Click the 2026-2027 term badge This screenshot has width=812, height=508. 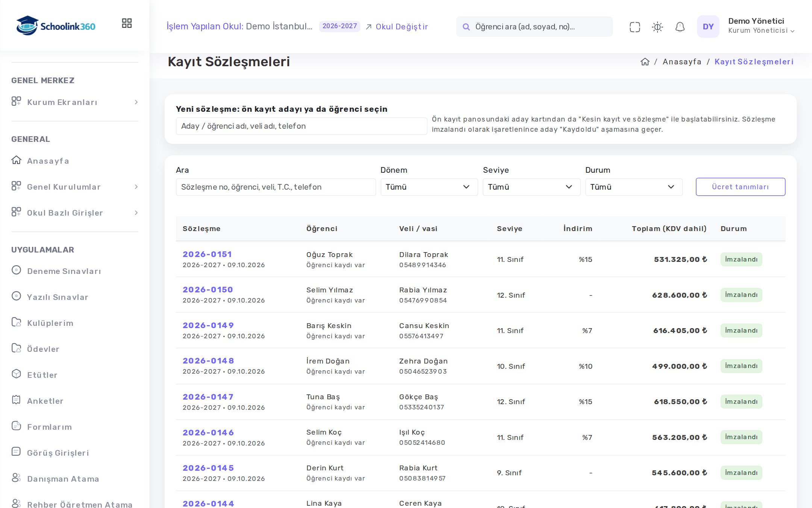tap(339, 26)
